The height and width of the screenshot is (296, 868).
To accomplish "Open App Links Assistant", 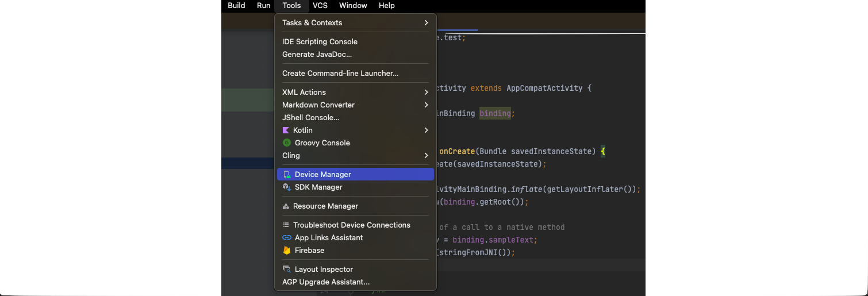I will [355, 237].
